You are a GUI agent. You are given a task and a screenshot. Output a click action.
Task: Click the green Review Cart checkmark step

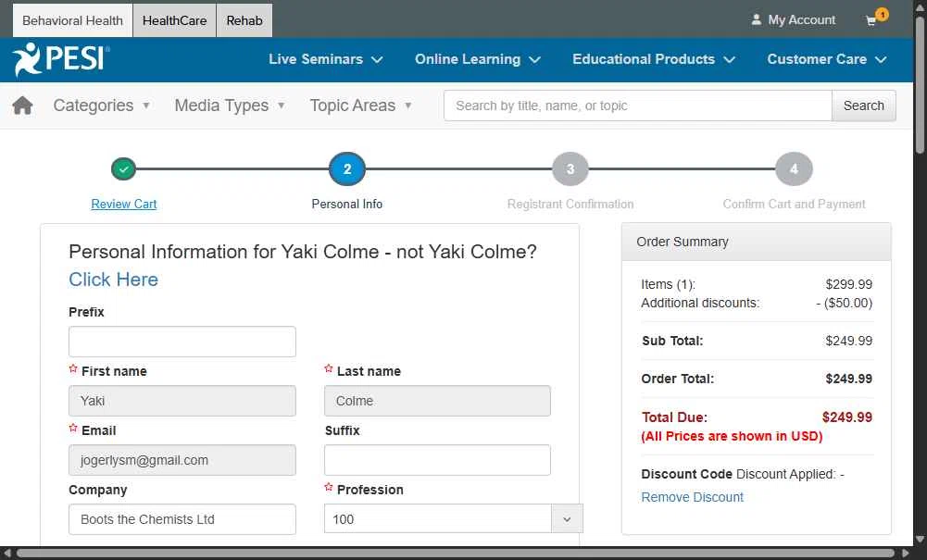pos(123,169)
